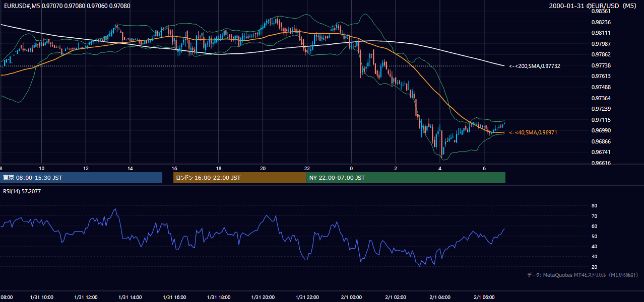Click RSI scale value 80
Screen dimensions: 644x302
click(594, 206)
